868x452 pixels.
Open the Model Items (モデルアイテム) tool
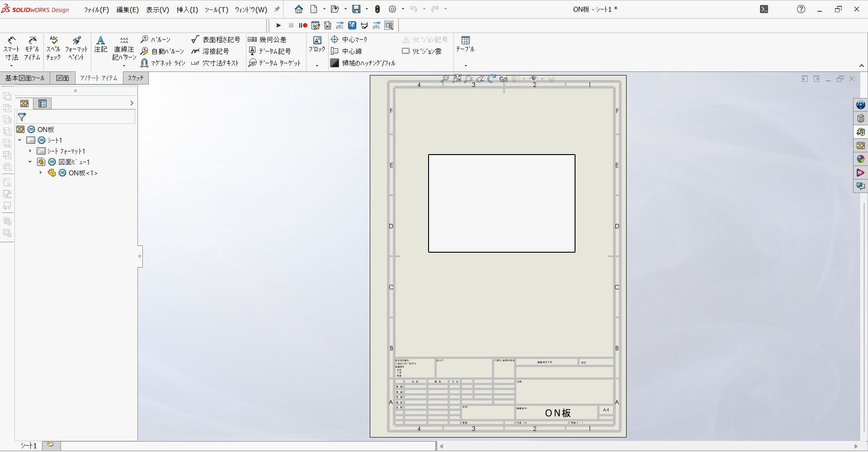click(33, 48)
